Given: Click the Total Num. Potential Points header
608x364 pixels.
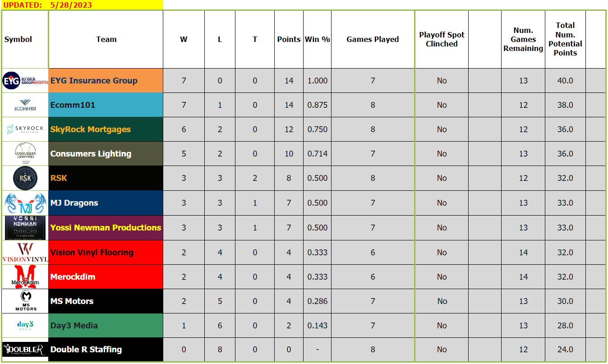Looking at the screenshot, I should [x=565, y=39].
